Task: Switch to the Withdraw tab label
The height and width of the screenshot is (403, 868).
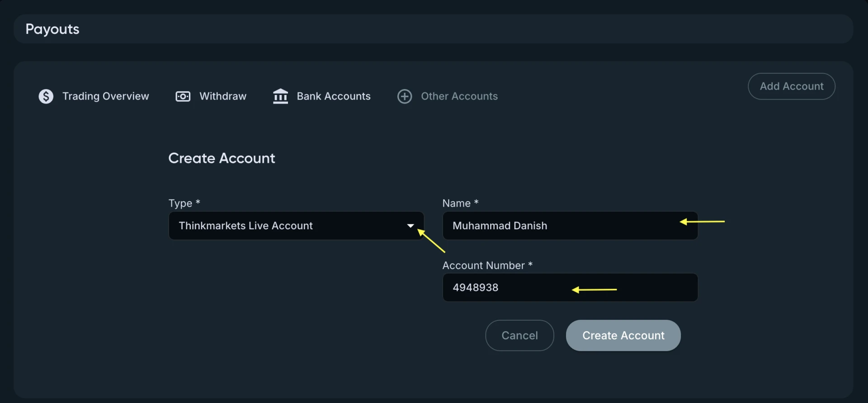Action: coord(223,96)
